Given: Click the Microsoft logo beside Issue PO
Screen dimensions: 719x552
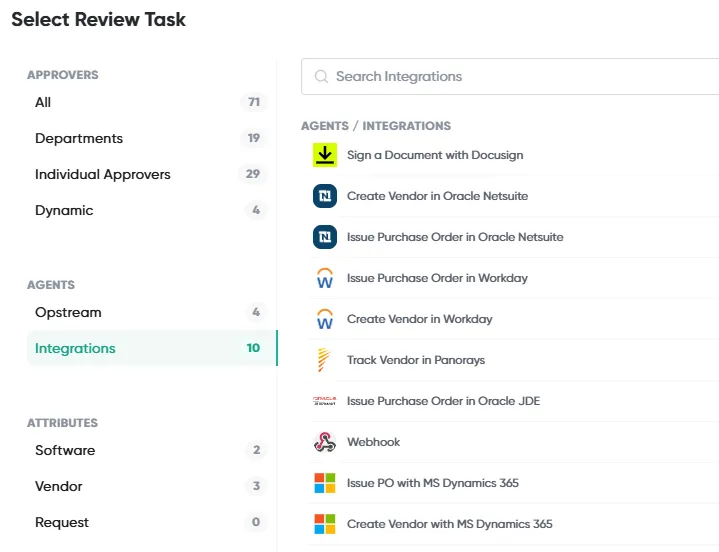Looking at the screenshot, I should pos(325,483).
